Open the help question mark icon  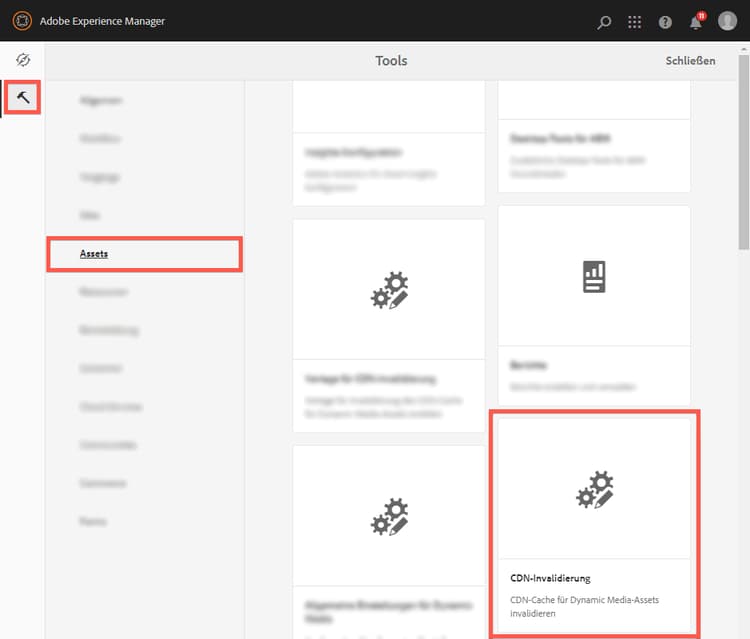pyautogui.click(x=665, y=22)
